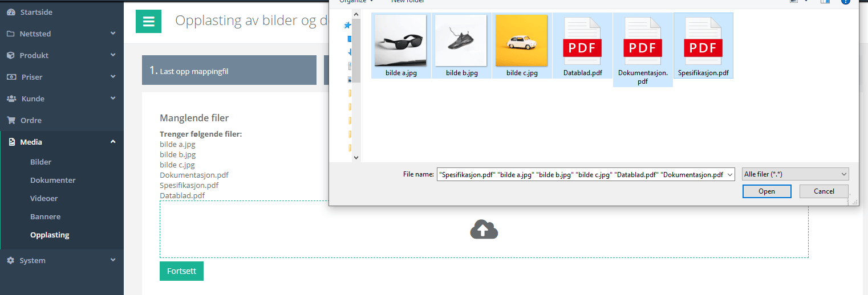Click the Produkt cube icon
868x295 pixels.
tap(11, 55)
